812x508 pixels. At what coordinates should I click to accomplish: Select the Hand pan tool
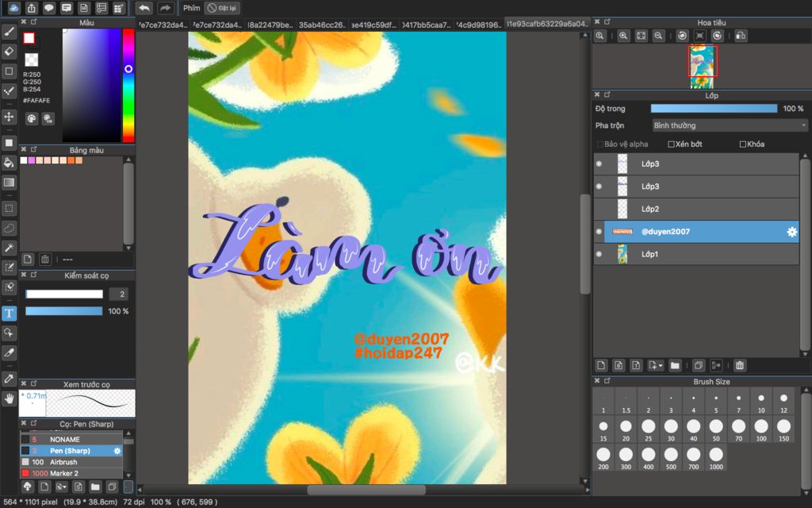click(x=10, y=398)
